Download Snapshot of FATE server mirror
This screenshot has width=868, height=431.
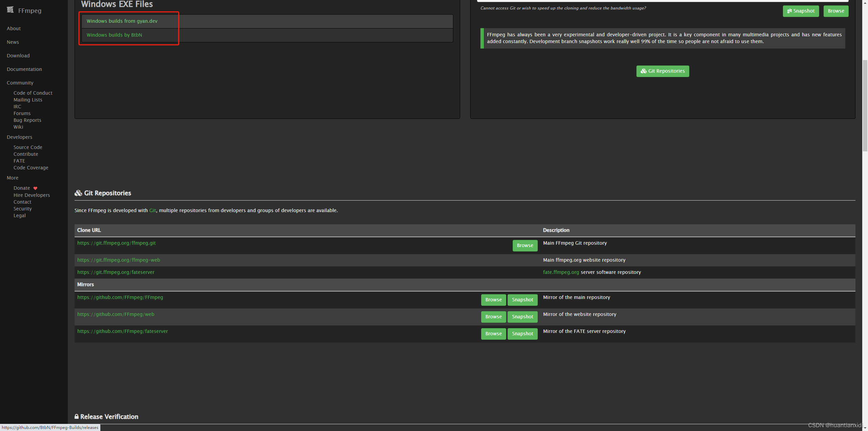(522, 334)
